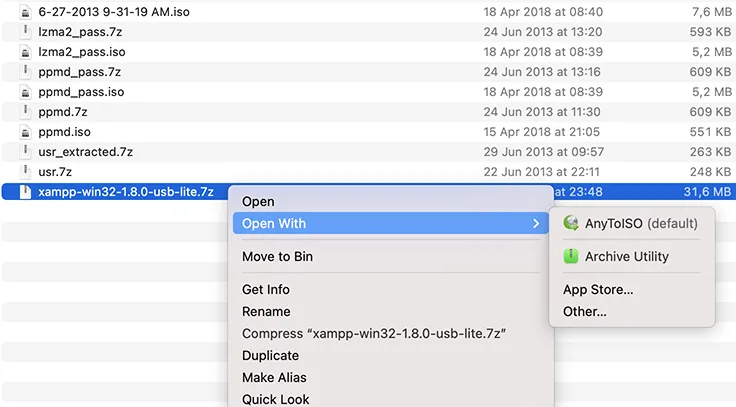Click the 6-27-2013 9-31-19 AM.iso file icon
The width and height of the screenshot is (736, 407).
25,12
